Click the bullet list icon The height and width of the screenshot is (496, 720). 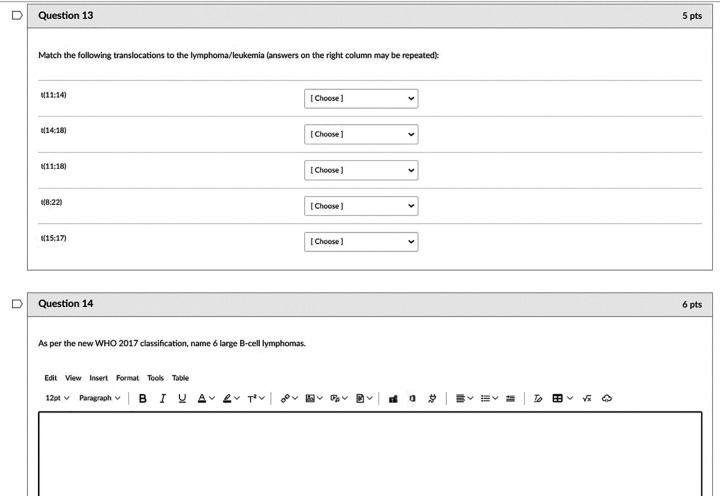tap(485, 398)
